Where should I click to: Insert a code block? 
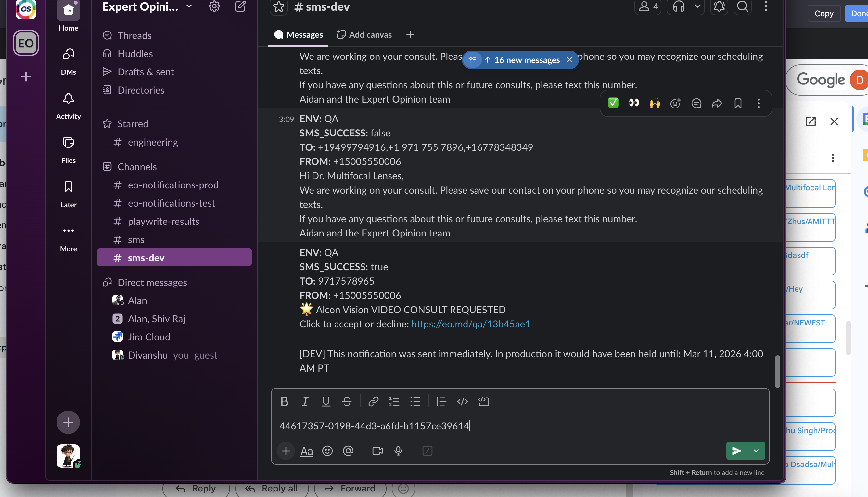point(483,401)
